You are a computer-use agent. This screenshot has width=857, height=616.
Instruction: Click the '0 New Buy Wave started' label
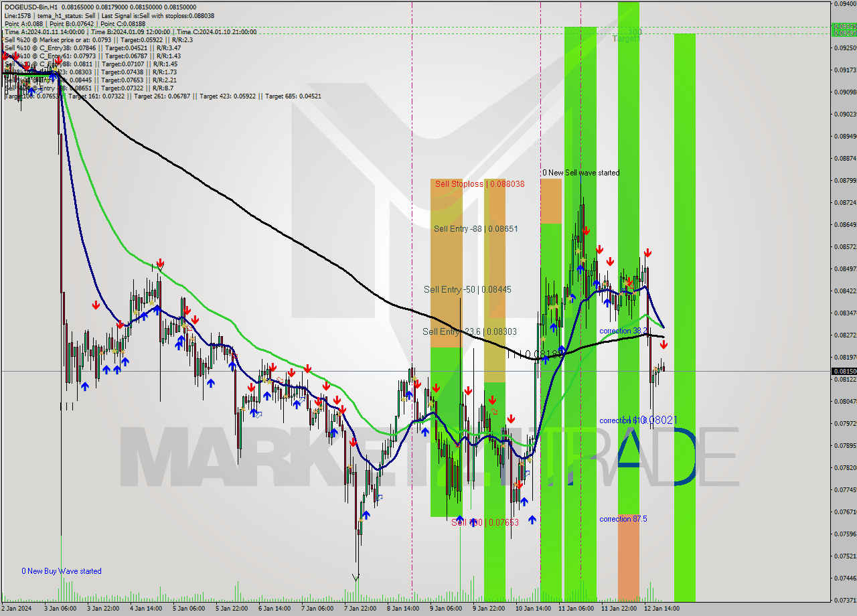point(62,571)
